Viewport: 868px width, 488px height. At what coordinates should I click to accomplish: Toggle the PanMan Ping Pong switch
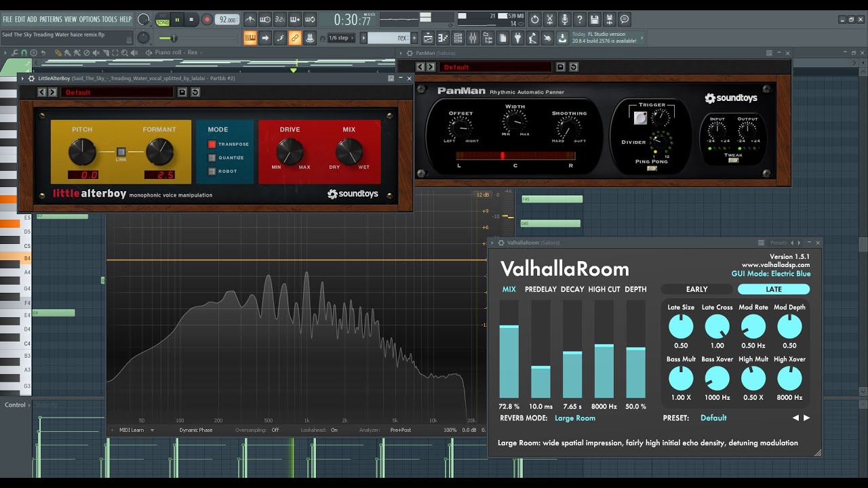click(652, 168)
